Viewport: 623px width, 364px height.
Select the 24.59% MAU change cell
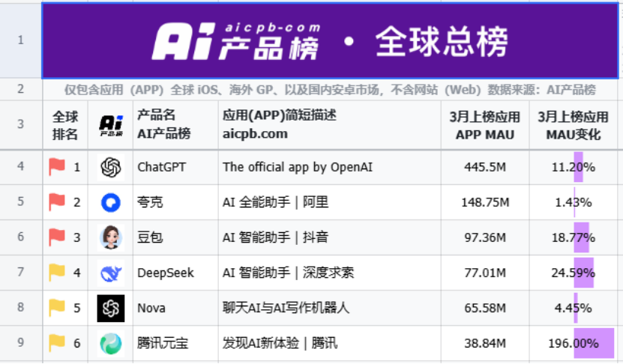point(574,273)
